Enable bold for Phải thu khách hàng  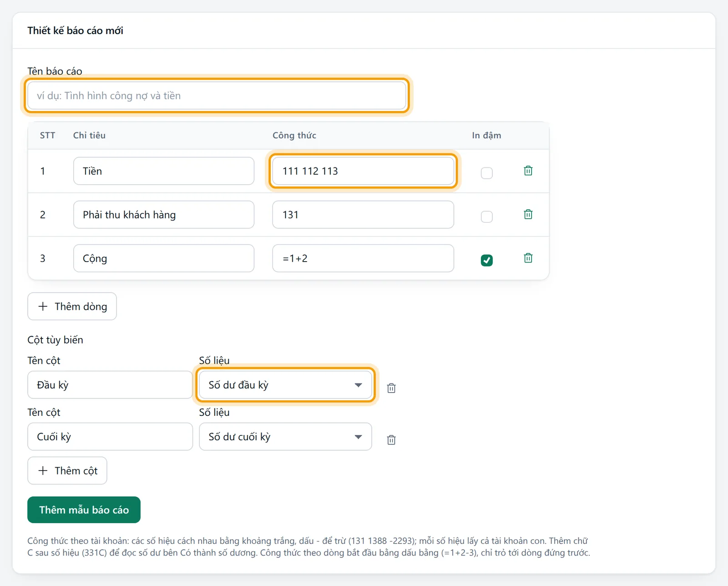coord(487,217)
